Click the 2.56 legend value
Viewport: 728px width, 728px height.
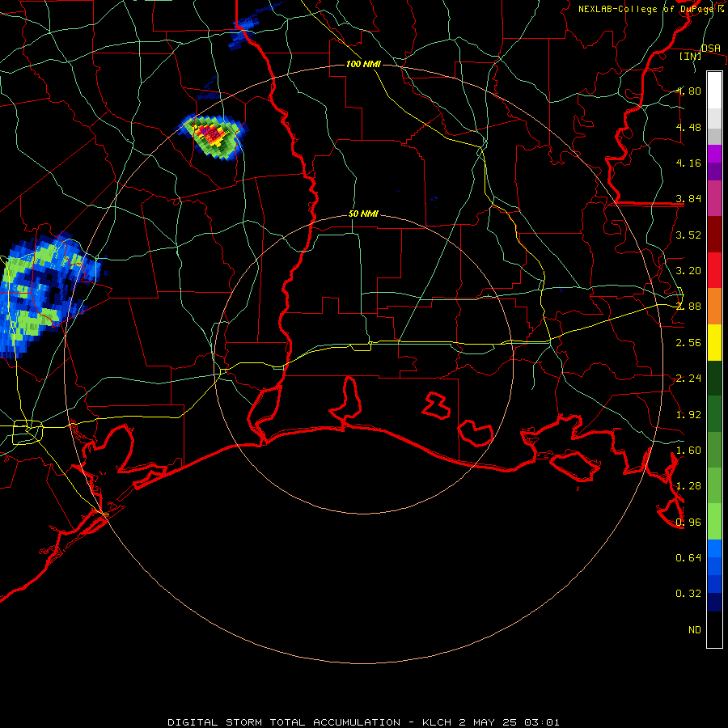688,343
